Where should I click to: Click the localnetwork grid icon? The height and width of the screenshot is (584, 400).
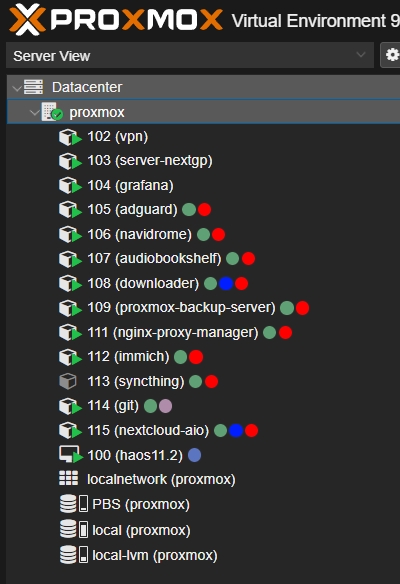[69, 479]
